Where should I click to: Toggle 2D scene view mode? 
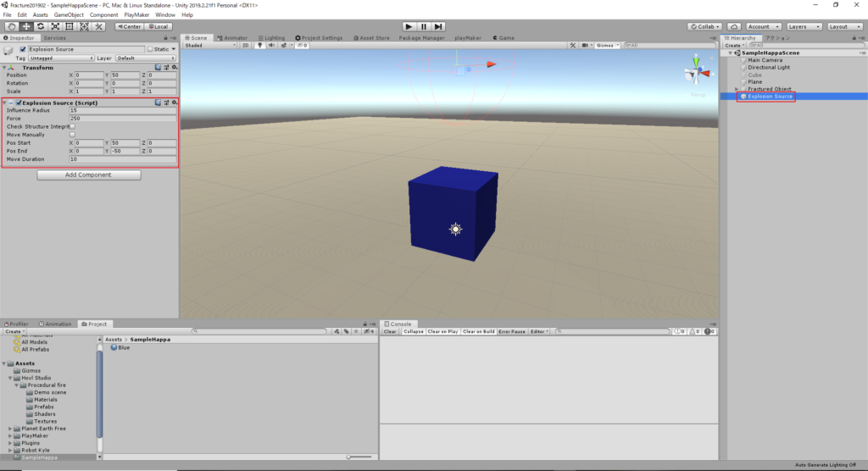click(x=245, y=46)
